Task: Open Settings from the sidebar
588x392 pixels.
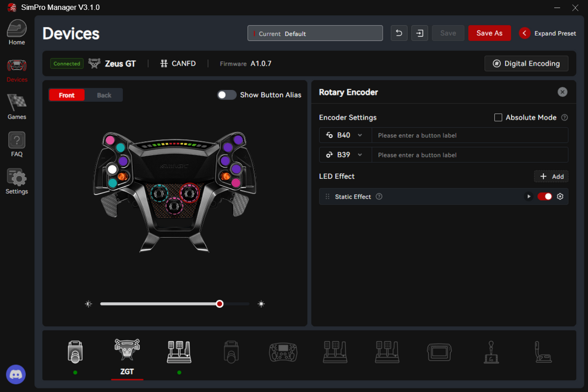Action: (17, 182)
